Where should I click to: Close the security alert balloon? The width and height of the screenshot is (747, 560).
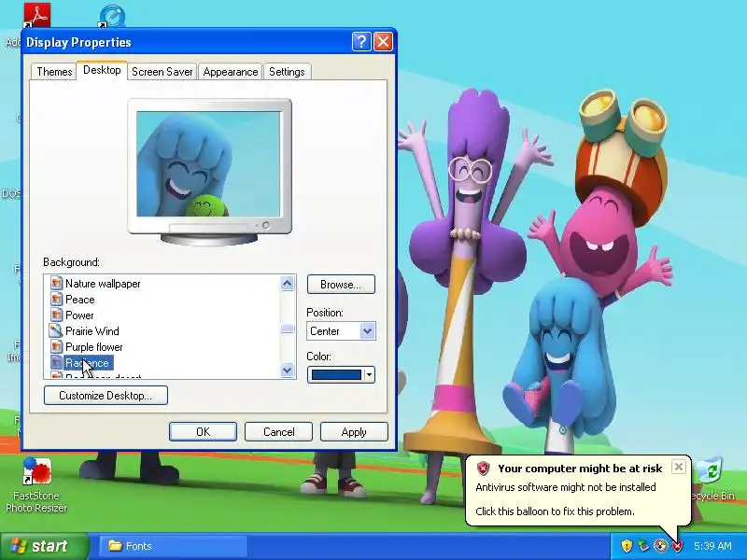click(x=679, y=467)
